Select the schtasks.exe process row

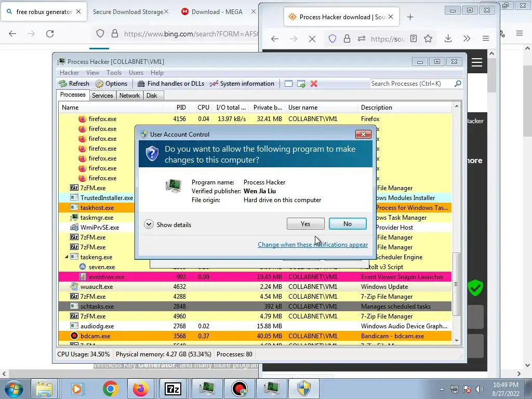pos(255,306)
